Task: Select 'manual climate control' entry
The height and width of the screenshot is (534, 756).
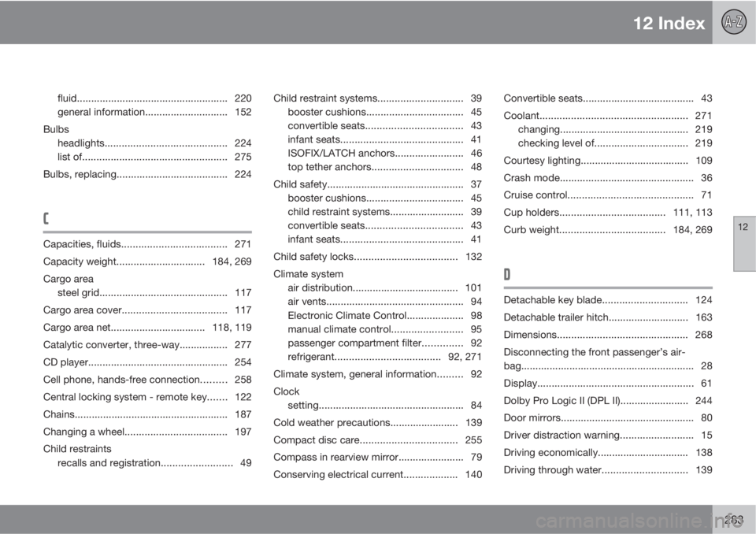Action: click(385, 329)
